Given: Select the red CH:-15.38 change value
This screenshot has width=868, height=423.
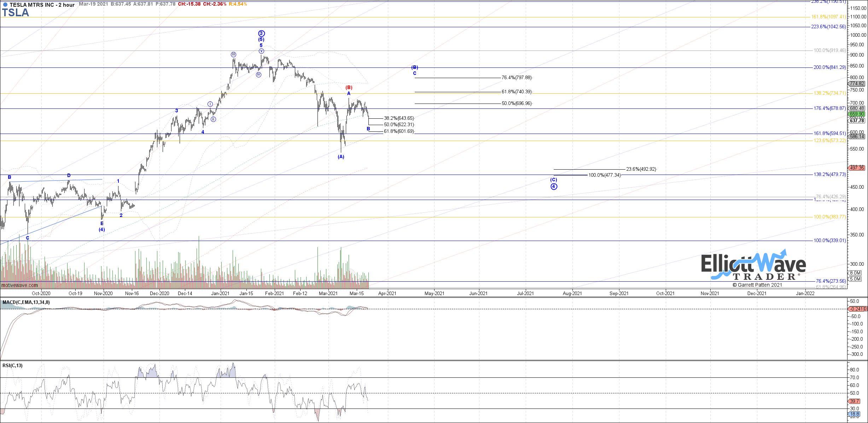Looking at the screenshot, I should pyautogui.click(x=189, y=4).
